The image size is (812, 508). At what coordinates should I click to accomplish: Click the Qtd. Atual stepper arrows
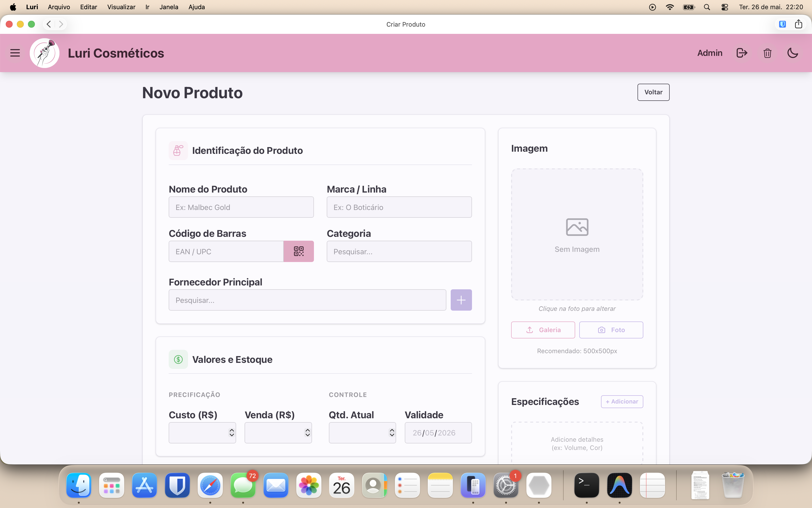[x=391, y=433]
